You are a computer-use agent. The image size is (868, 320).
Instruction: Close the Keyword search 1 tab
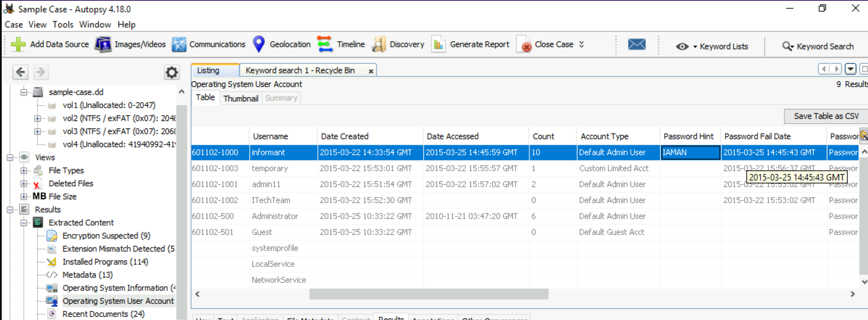tap(371, 71)
